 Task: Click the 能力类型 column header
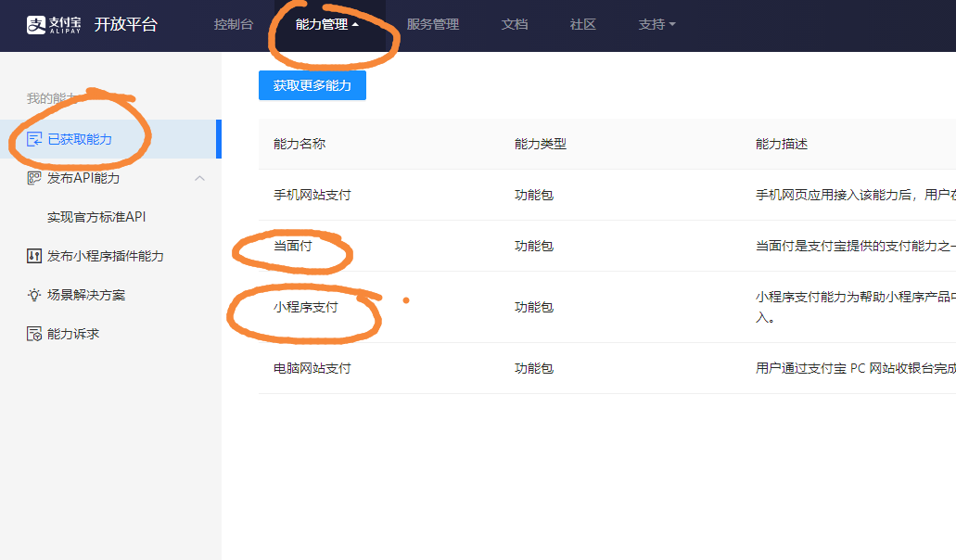pyautogui.click(x=541, y=144)
